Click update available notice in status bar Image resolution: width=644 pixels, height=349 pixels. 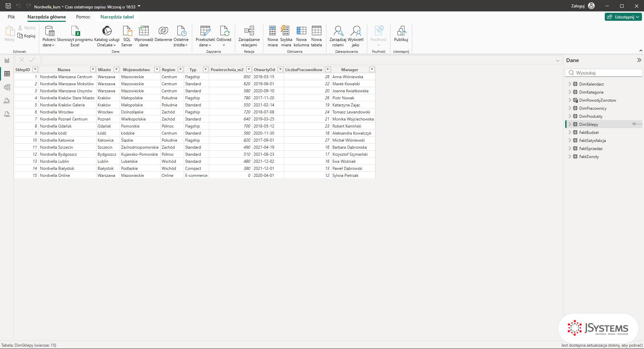[602, 345]
